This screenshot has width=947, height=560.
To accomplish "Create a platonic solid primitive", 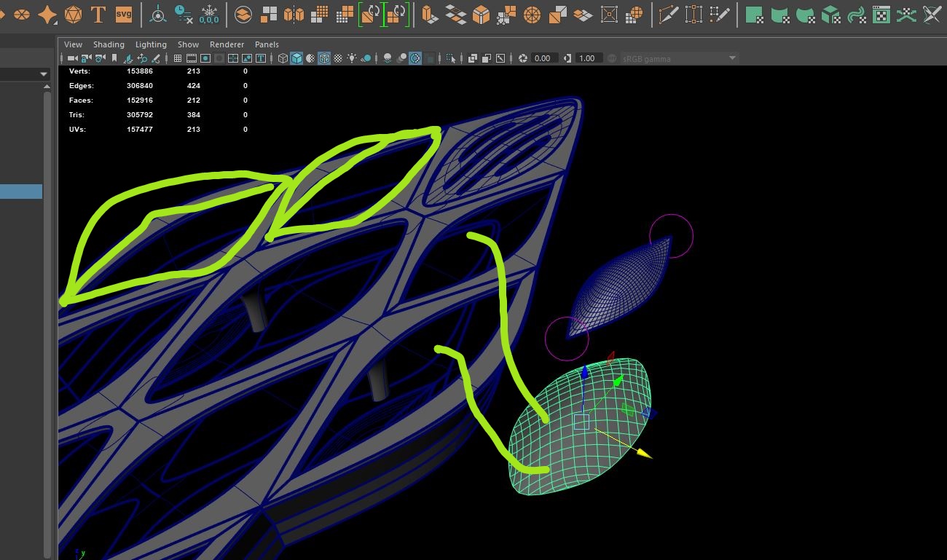I will pos(73,14).
